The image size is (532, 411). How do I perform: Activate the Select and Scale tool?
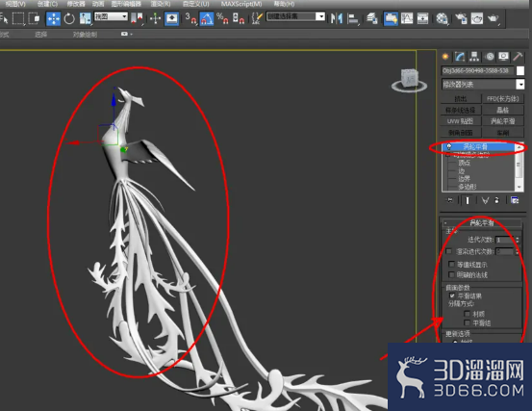pyautogui.click(x=86, y=18)
